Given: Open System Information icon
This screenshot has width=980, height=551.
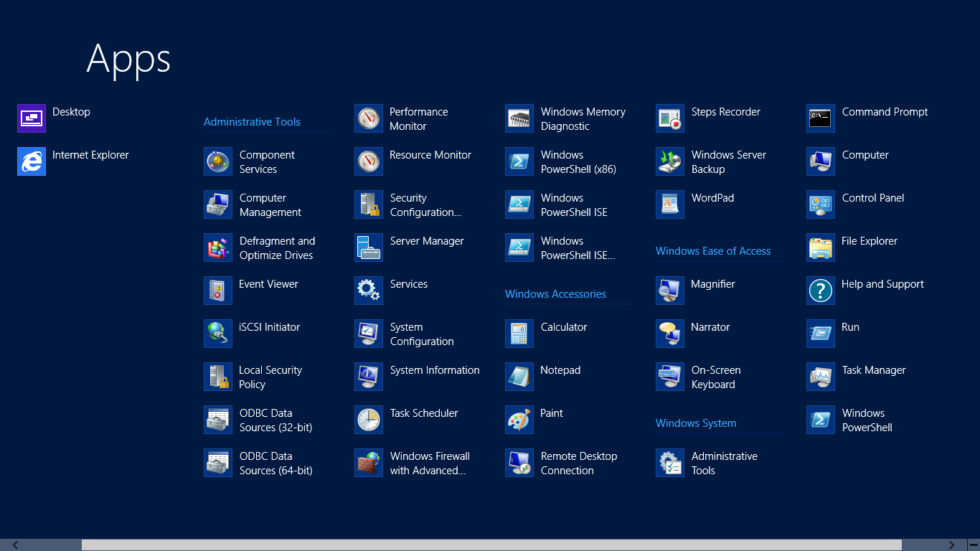Looking at the screenshot, I should coord(369,377).
